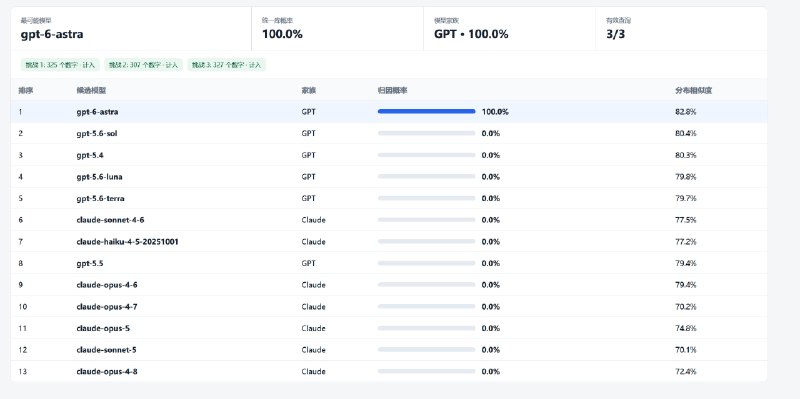
Task: Click the 79.8% similarity value
Action: tap(686, 177)
